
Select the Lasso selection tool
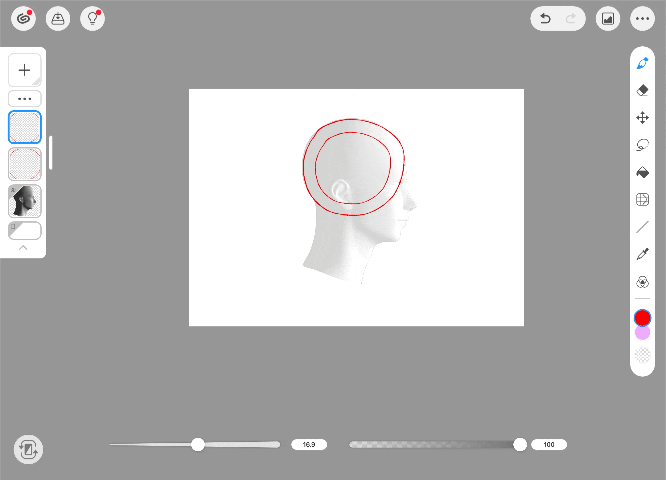point(642,145)
